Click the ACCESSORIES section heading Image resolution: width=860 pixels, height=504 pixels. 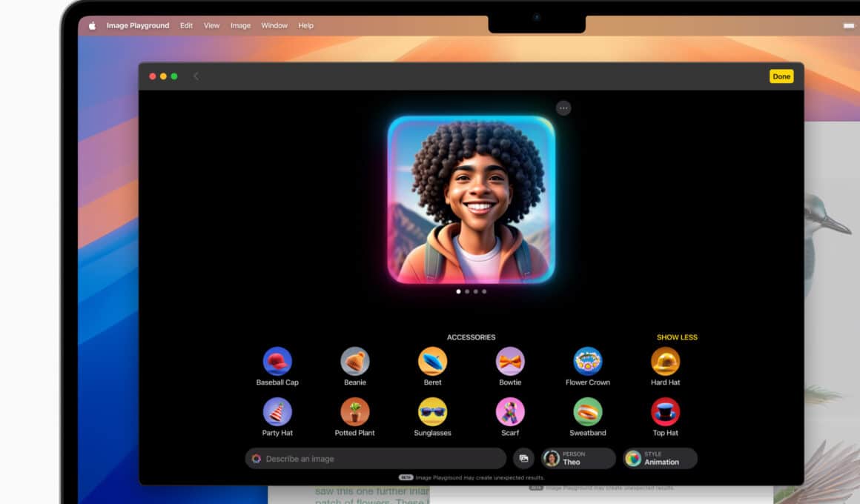tap(471, 337)
